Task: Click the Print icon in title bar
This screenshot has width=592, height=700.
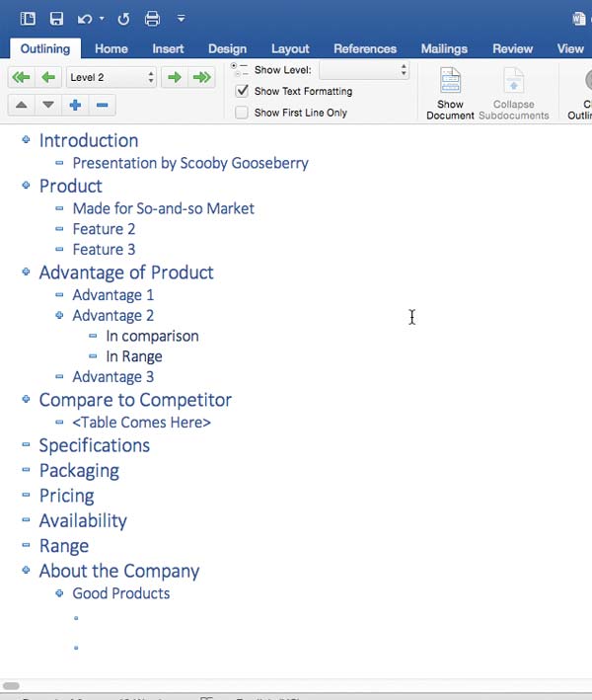Action: tap(152, 19)
